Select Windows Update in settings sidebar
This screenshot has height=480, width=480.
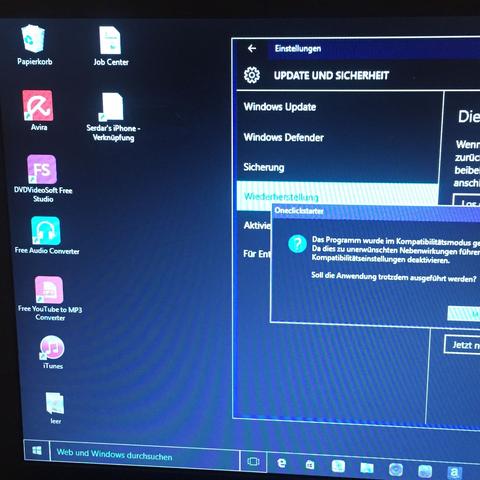[x=339, y=107]
